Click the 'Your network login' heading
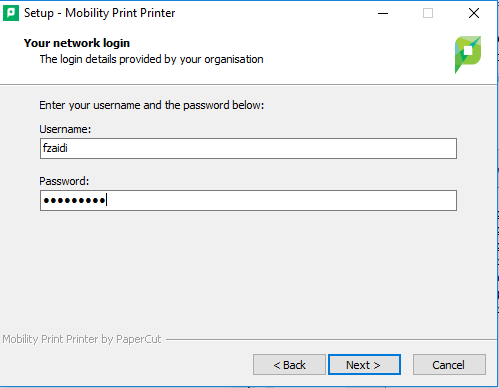499x388 pixels. (77, 43)
